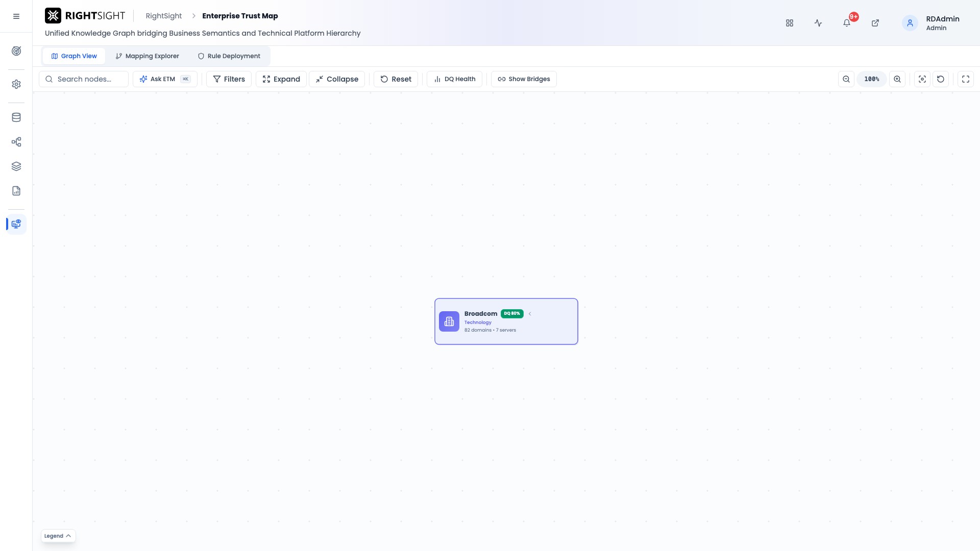Click the 100% zoom level indicator
980x551 pixels.
(872, 79)
